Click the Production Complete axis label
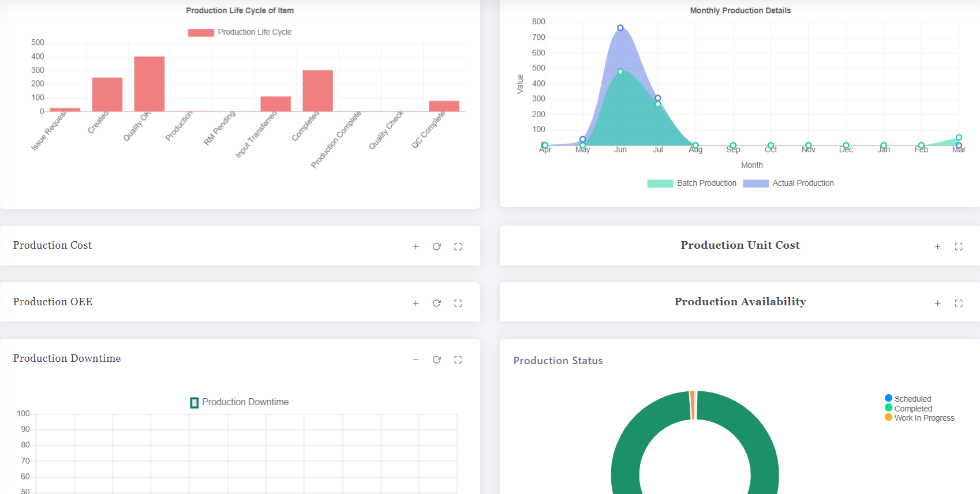The height and width of the screenshot is (494, 980). [x=336, y=140]
